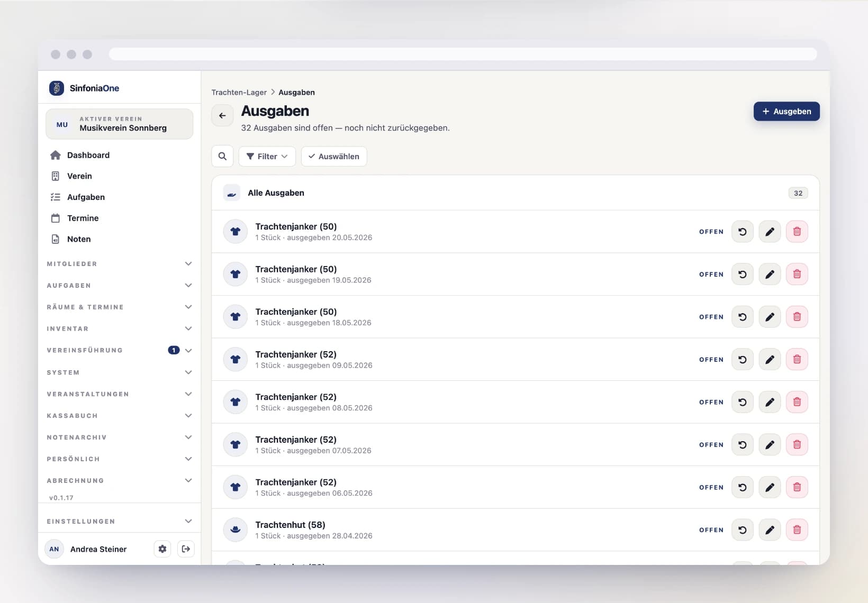Edit the Trachtenjanker (50) issued 19.05.2026
This screenshot has height=603, width=868.
coord(770,275)
